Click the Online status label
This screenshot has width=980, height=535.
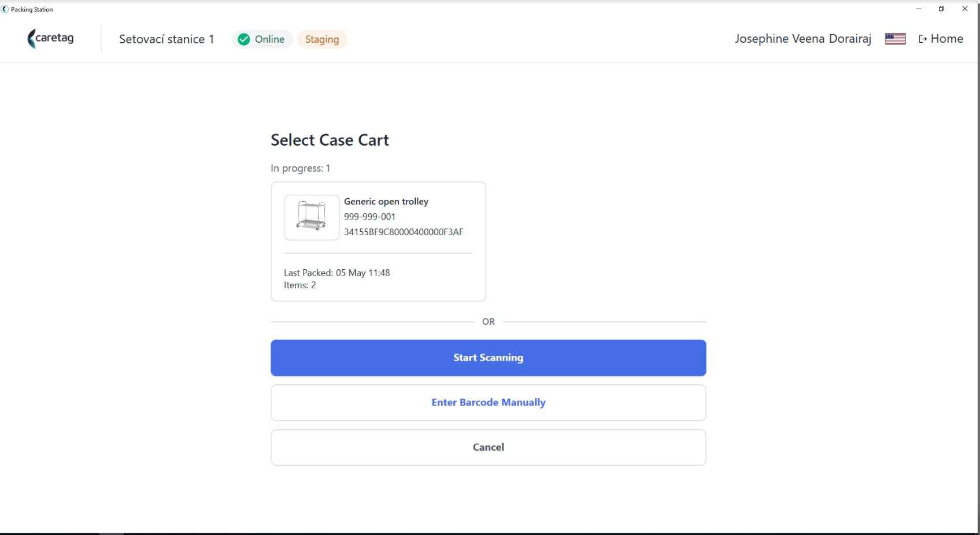[269, 39]
